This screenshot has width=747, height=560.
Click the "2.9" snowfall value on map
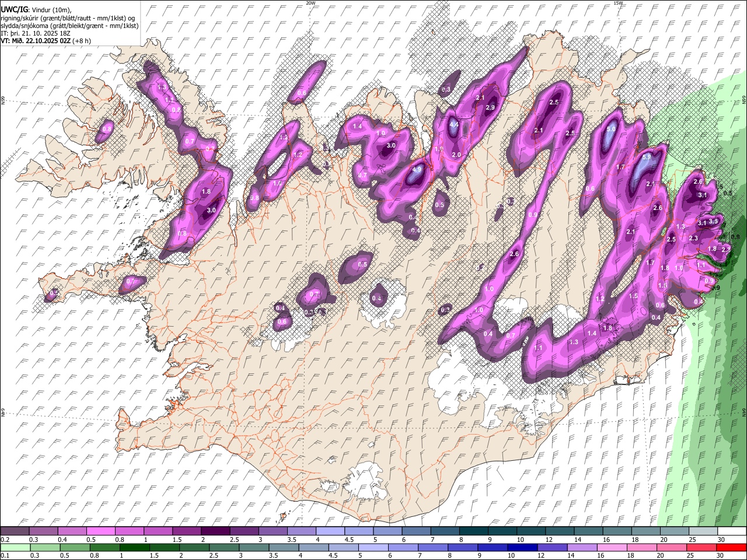(x=490, y=107)
